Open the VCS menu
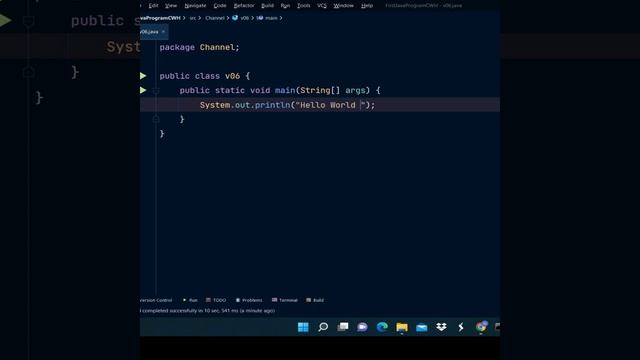This screenshot has width=640, height=360. (322, 6)
